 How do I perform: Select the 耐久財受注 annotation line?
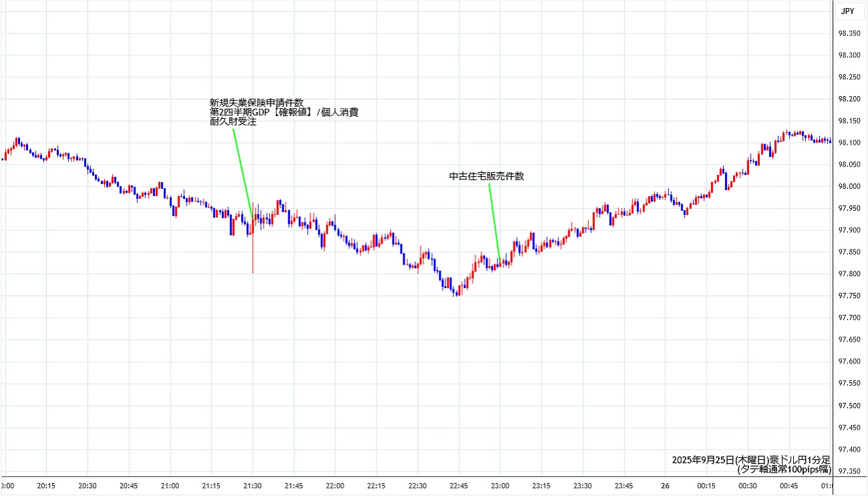pyautogui.click(x=233, y=122)
